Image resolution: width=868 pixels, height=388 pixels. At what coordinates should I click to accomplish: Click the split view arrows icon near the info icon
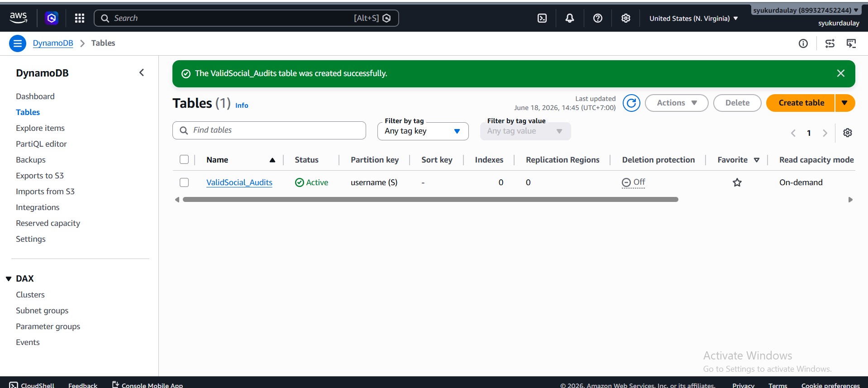[830, 43]
